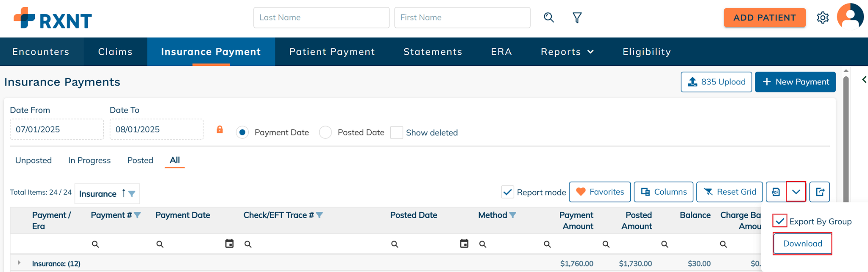Uncheck Export By Group option
Image resolution: width=868 pixels, height=272 pixels.
(780, 221)
